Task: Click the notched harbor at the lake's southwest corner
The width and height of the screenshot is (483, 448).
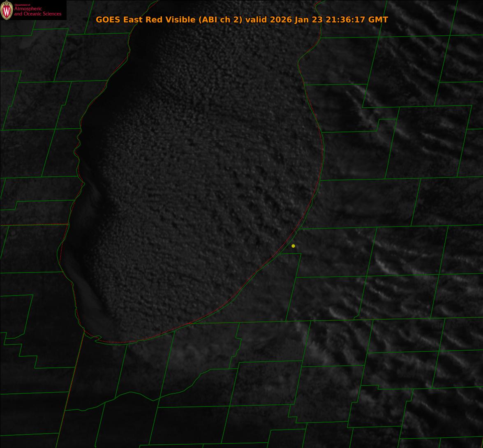Action: pyautogui.click(x=97, y=338)
